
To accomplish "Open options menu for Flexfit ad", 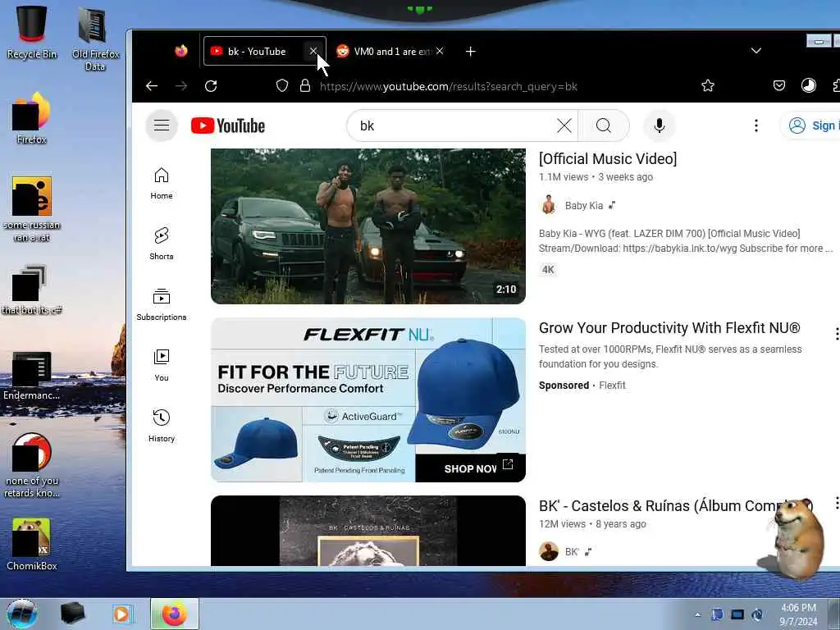I will pyautogui.click(x=836, y=334).
